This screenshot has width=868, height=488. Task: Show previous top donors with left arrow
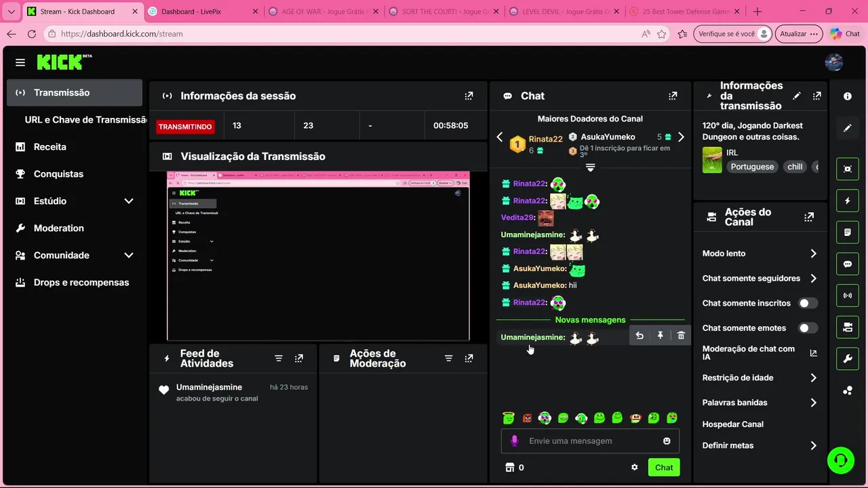click(500, 138)
